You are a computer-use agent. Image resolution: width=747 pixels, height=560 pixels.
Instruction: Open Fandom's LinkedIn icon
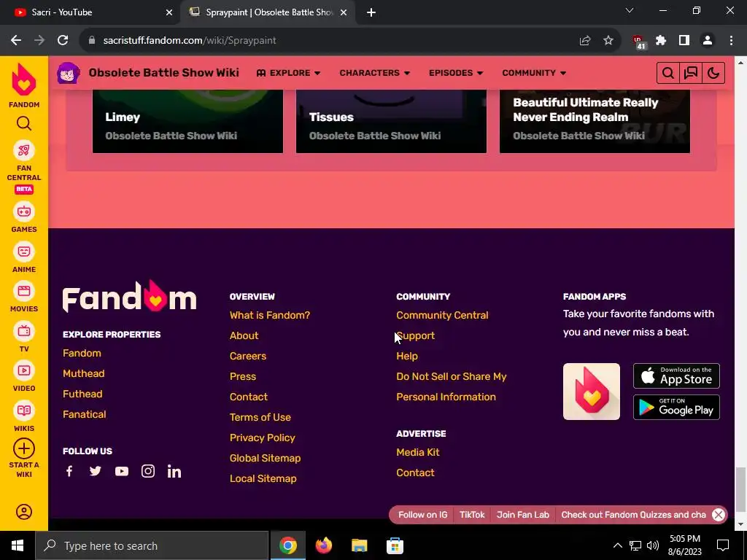[174, 471]
